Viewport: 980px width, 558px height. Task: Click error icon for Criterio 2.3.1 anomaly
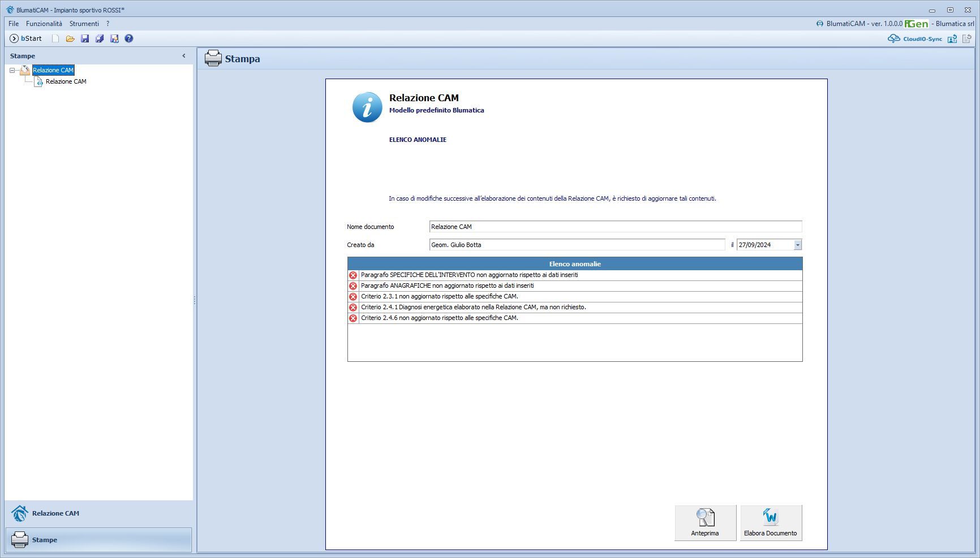353,297
